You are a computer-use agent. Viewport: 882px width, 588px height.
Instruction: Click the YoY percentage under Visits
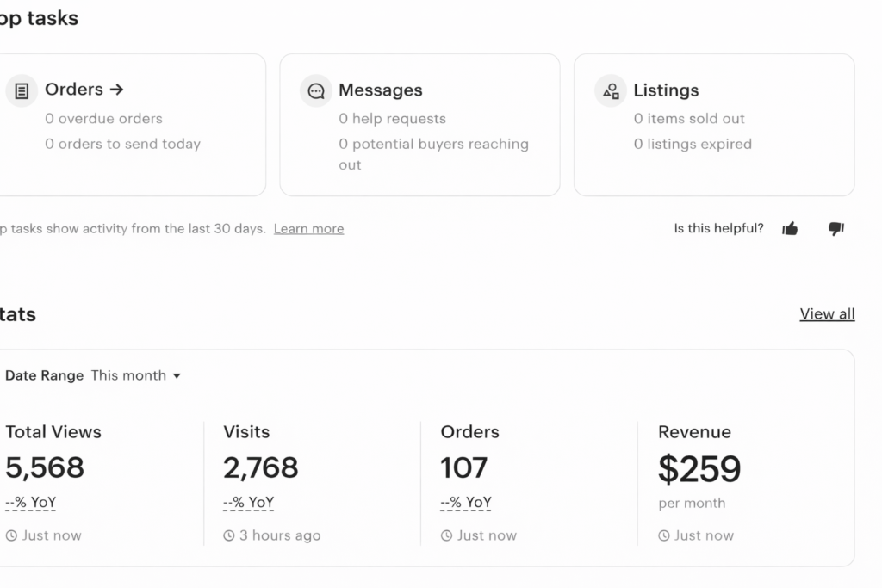coord(248,503)
